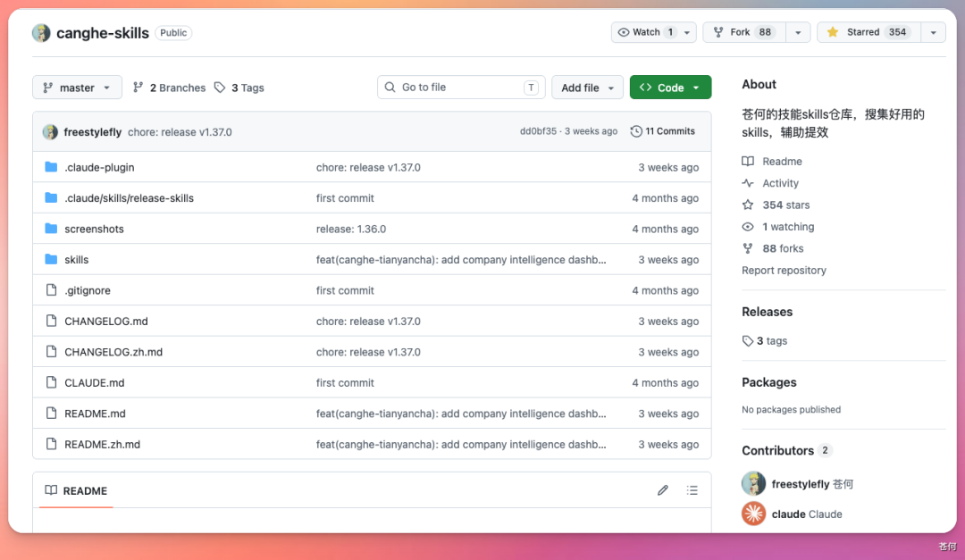The height and width of the screenshot is (560, 965).
Task: Open the Add file dropdown
Action: pos(587,88)
